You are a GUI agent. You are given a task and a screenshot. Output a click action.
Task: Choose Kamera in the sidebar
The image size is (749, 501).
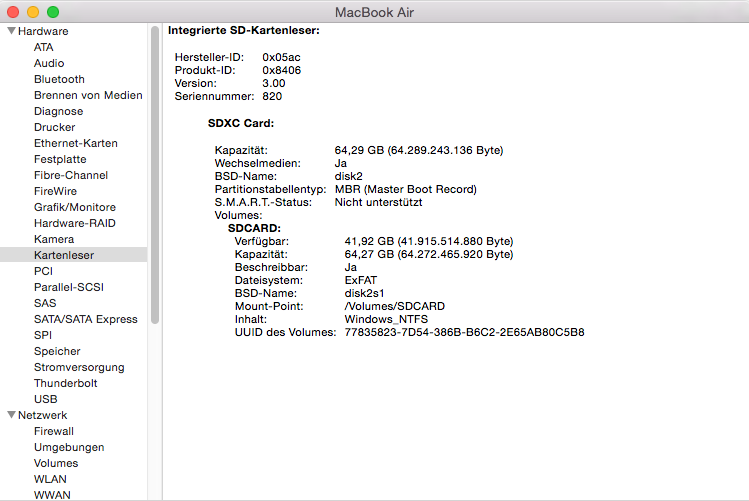coord(54,239)
